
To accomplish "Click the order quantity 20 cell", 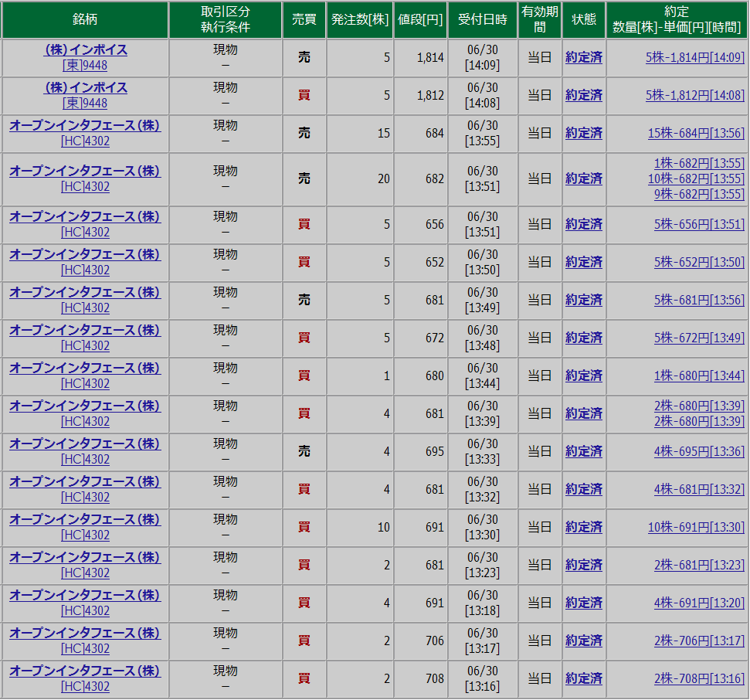I will [360, 178].
